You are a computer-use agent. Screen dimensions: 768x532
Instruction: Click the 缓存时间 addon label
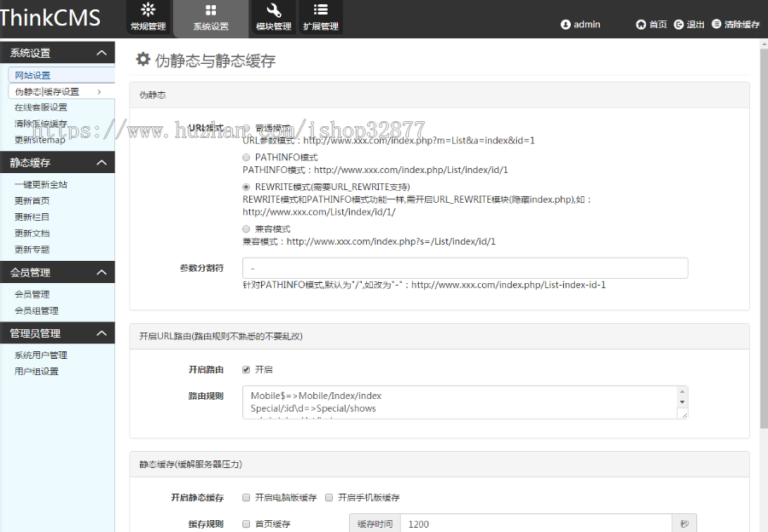375,523
